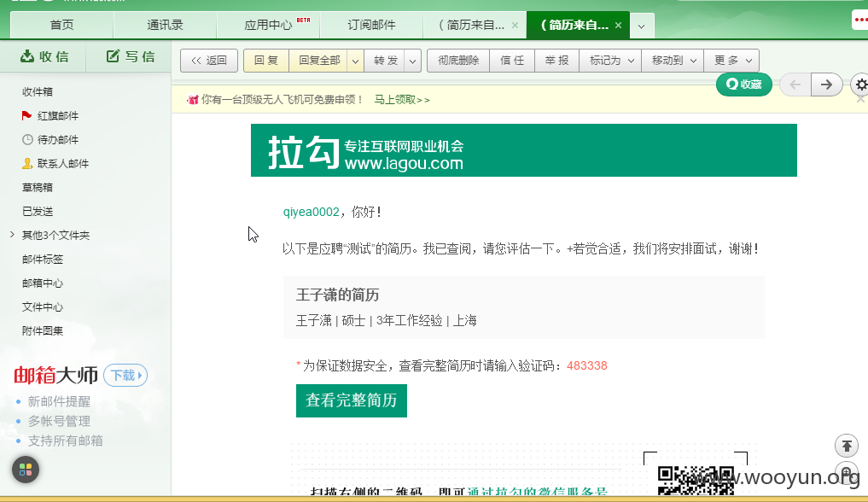
Task: Click the 支持所有邮箱 item
Action: [66, 441]
